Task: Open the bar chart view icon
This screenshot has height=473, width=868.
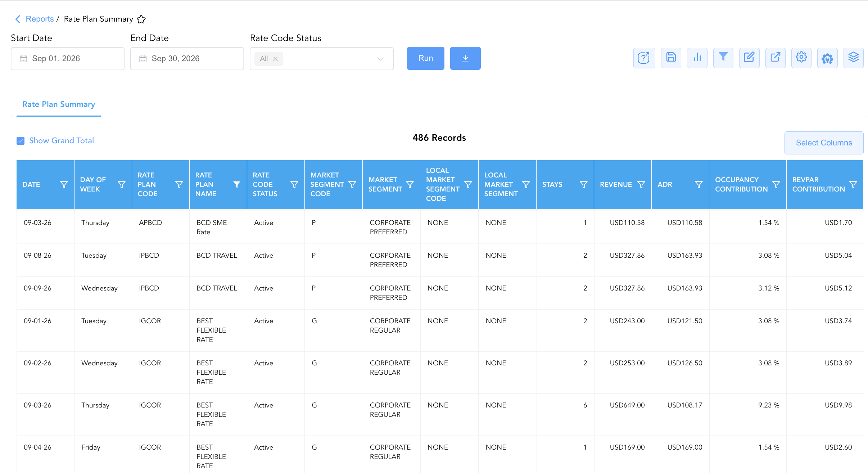Action: [x=697, y=58]
